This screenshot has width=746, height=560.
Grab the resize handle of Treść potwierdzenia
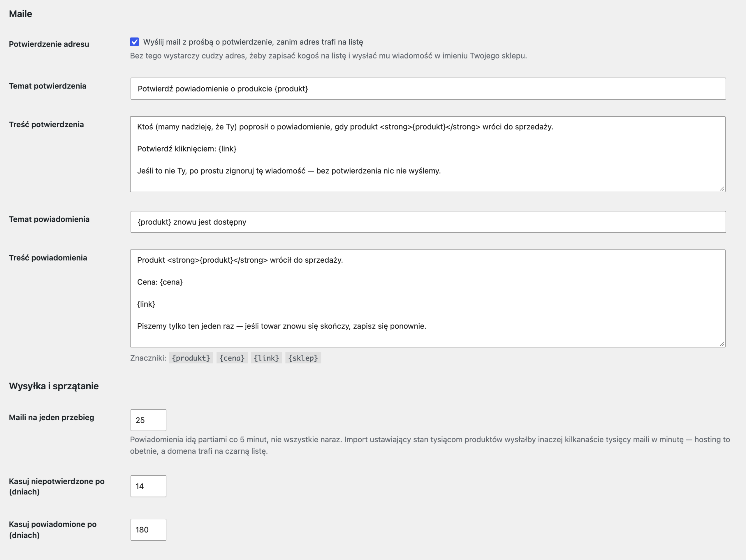(722, 189)
